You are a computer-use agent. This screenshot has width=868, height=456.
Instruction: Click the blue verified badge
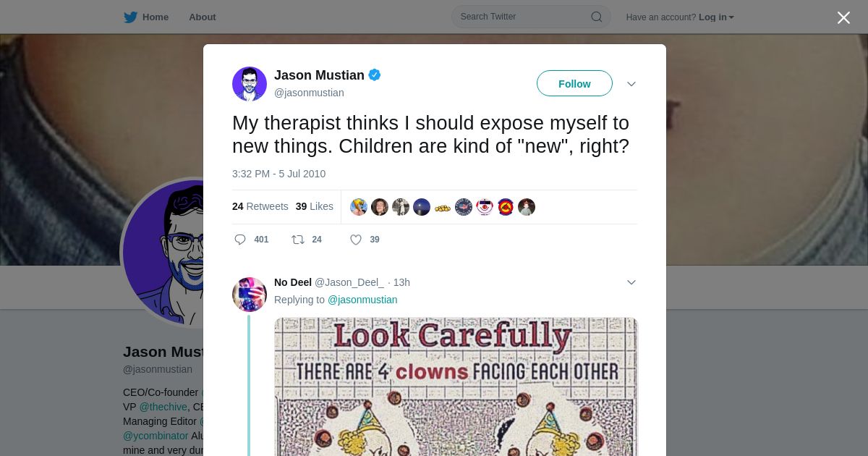click(375, 75)
